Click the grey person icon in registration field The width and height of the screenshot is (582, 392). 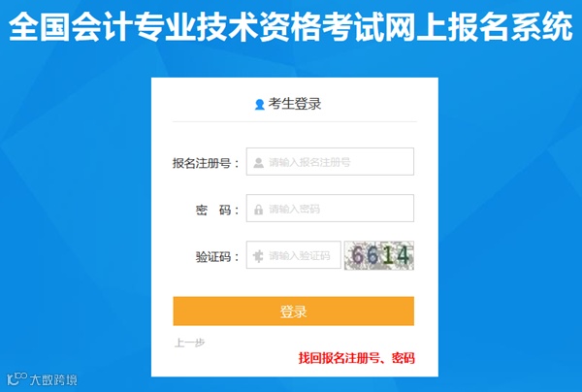258,163
